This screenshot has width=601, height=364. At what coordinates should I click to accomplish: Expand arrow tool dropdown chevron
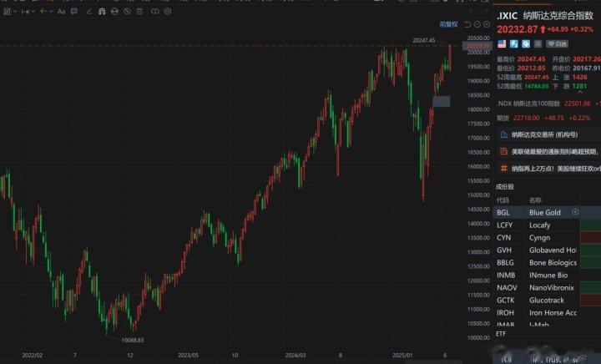(51, 12)
